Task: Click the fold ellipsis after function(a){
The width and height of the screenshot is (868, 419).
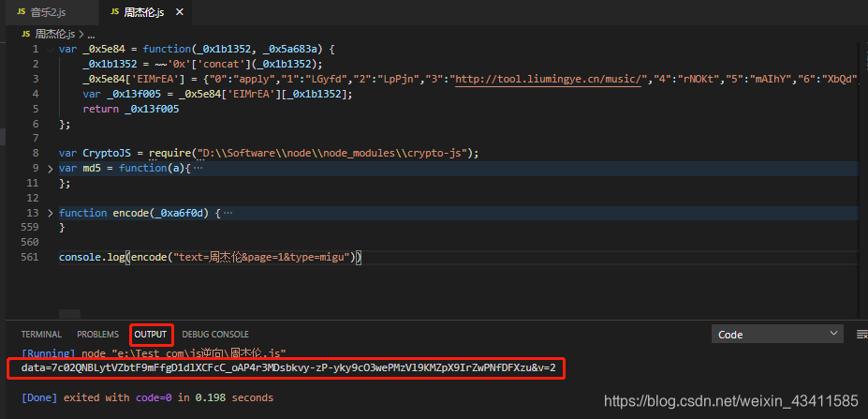Action: point(199,168)
